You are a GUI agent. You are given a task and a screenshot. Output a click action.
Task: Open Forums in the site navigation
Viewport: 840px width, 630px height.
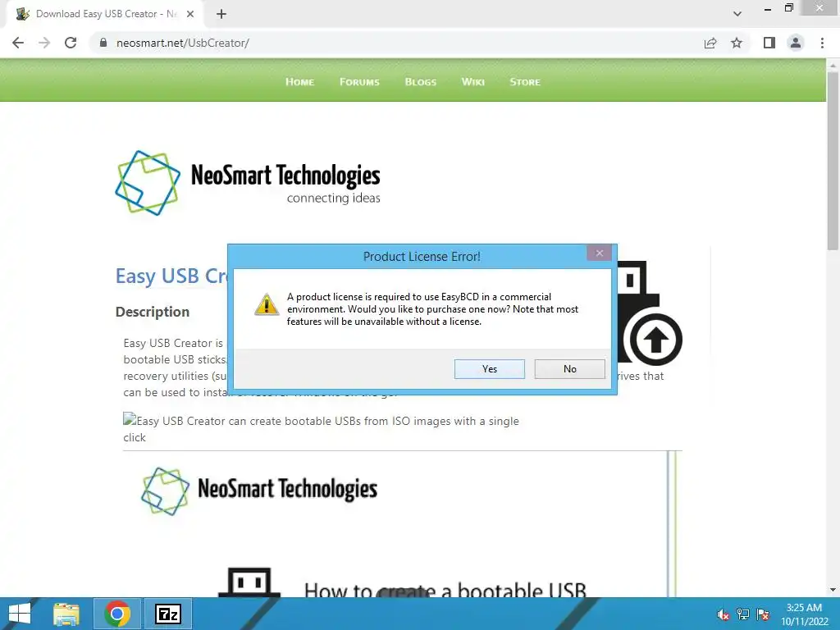tap(359, 82)
